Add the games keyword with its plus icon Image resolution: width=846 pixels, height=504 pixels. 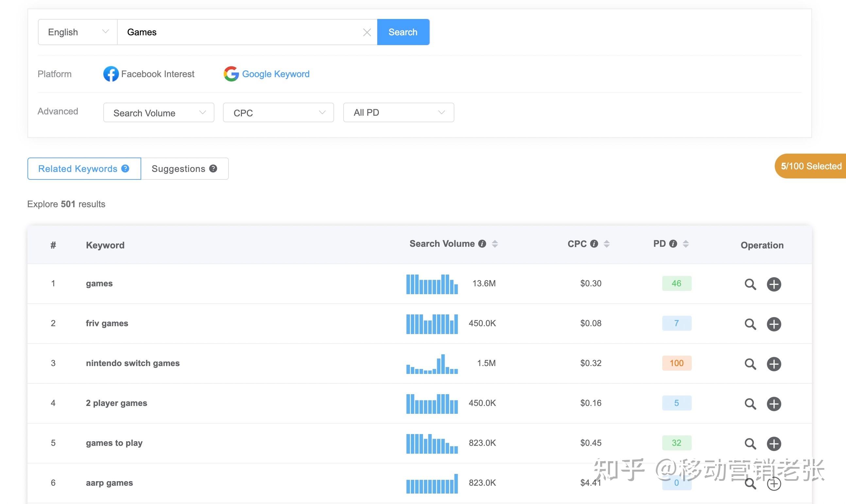[774, 284]
